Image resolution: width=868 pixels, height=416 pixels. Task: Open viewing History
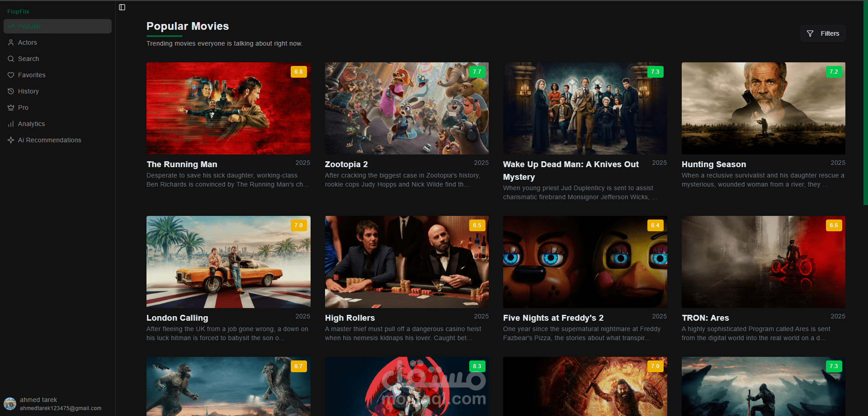click(57, 91)
